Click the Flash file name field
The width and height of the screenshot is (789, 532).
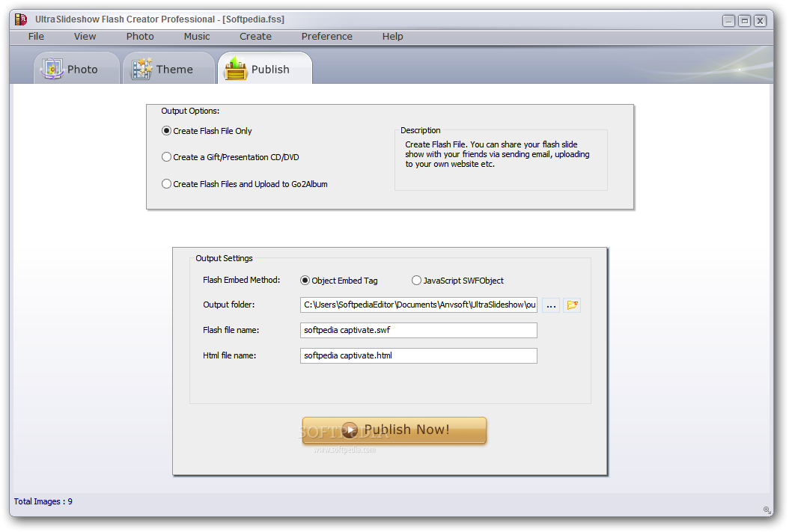coord(418,331)
